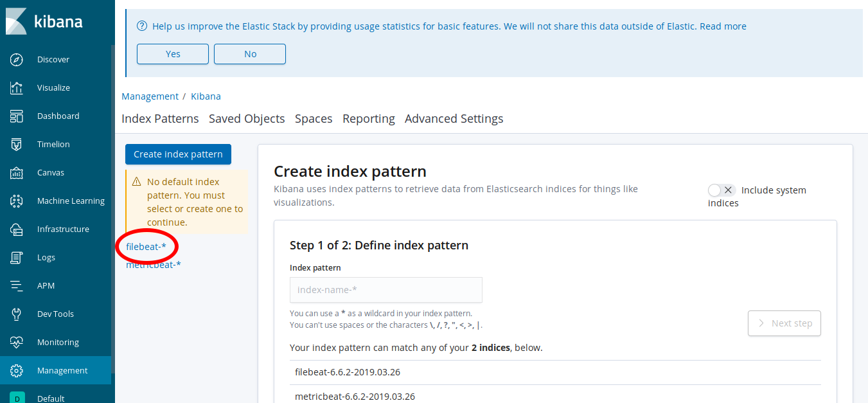The height and width of the screenshot is (403, 868).
Task: Click the Kibana logo at top left
Action: click(x=16, y=21)
